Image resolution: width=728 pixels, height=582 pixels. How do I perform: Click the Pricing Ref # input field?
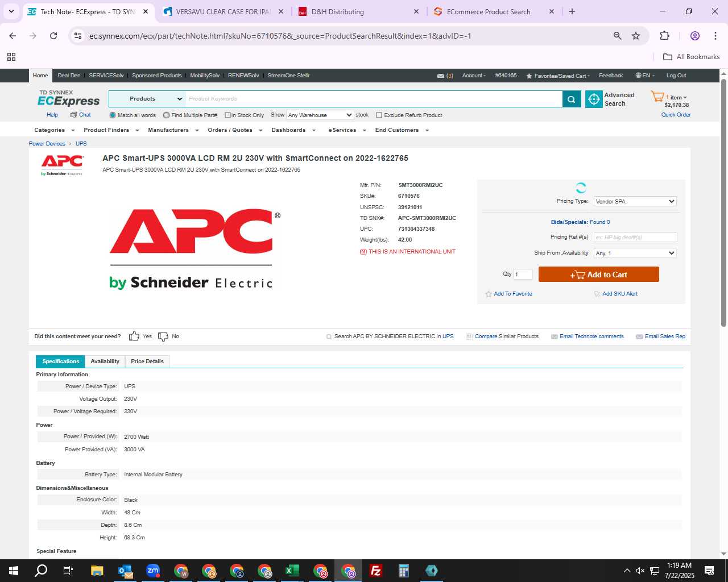[635, 237]
